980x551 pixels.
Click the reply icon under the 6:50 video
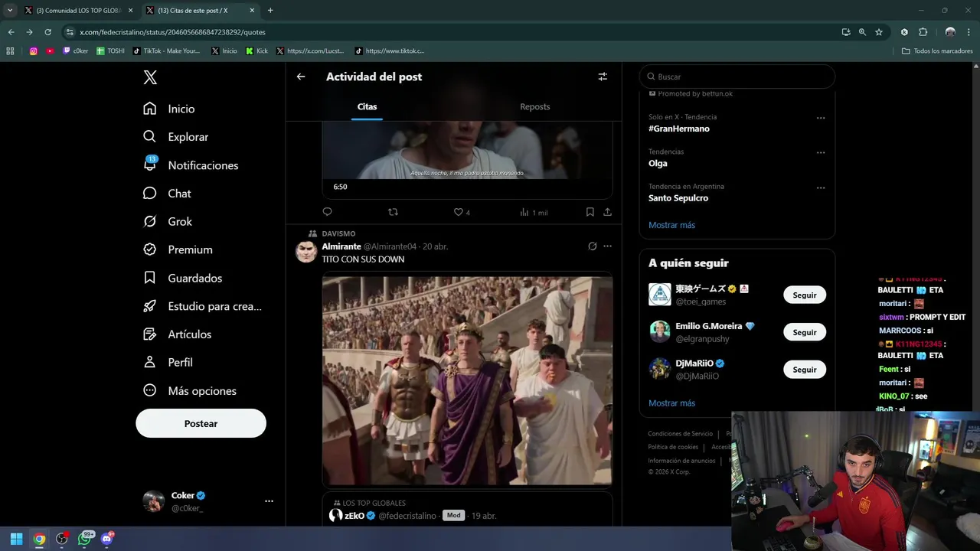(327, 212)
